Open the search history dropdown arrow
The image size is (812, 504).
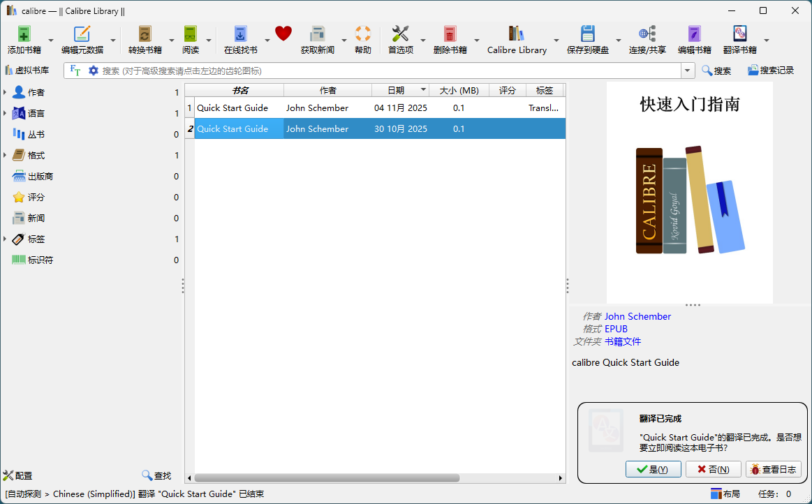[x=688, y=71]
